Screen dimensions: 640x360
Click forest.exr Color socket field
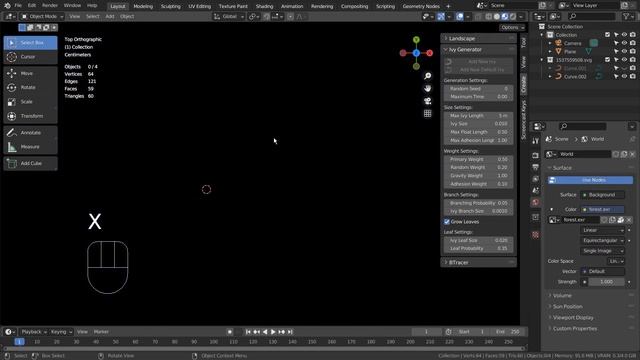pyautogui.click(x=602, y=209)
